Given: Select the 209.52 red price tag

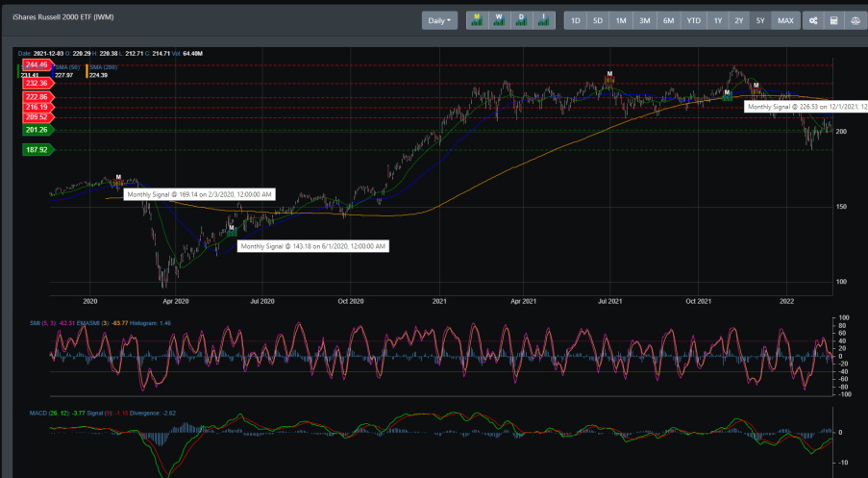Looking at the screenshot, I should [x=37, y=117].
